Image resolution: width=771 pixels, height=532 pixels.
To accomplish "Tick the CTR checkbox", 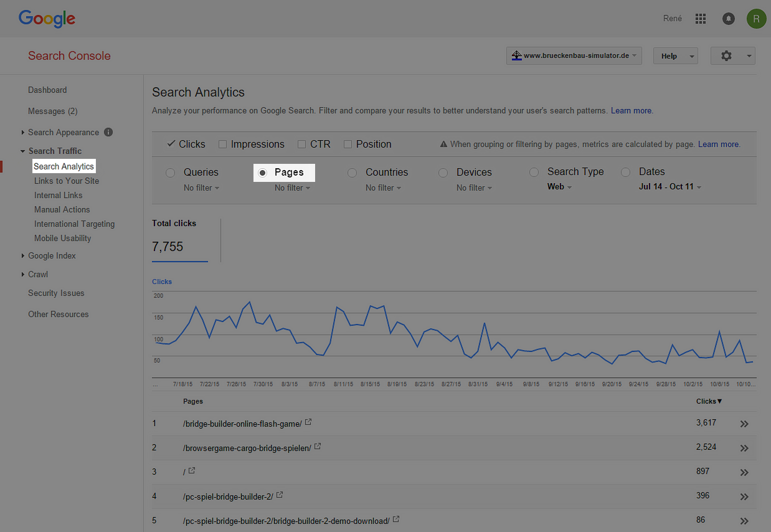I will coord(301,145).
